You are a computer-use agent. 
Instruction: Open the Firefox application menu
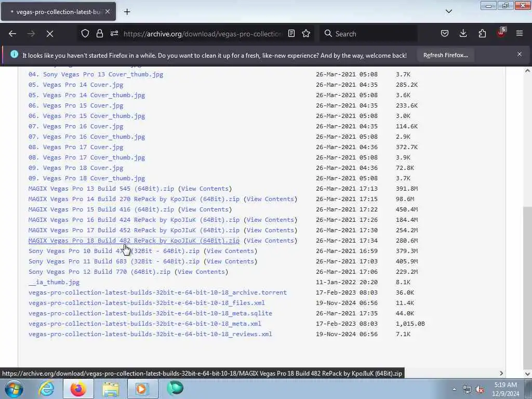pyautogui.click(x=520, y=34)
